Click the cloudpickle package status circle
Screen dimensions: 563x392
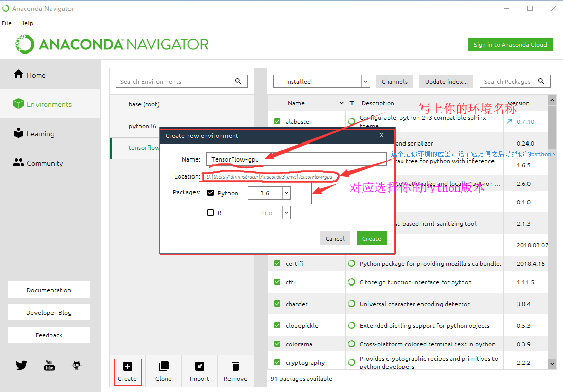[351, 325]
